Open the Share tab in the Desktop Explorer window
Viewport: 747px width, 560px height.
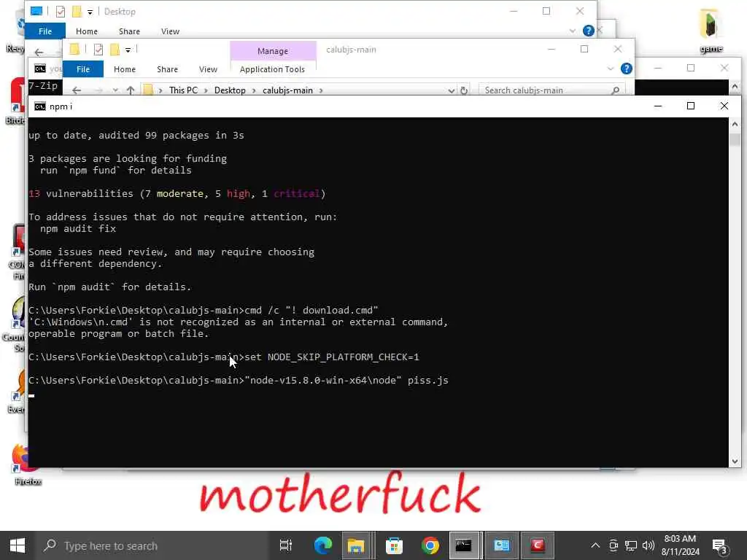pyautogui.click(x=130, y=31)
